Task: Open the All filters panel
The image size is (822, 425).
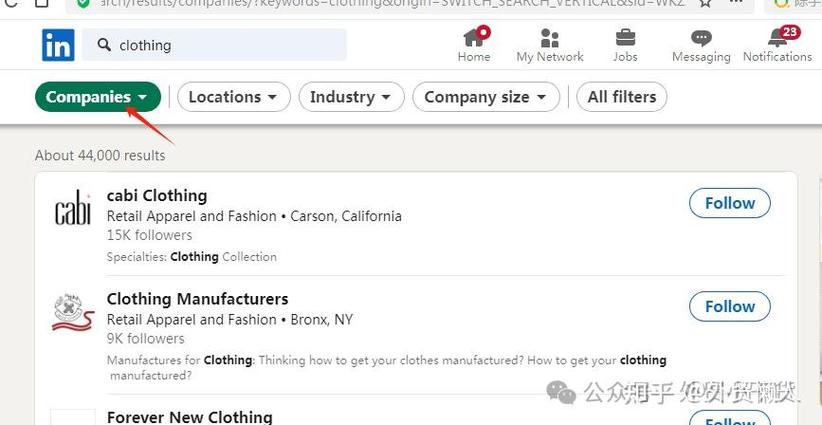Action: click(622, 97)
